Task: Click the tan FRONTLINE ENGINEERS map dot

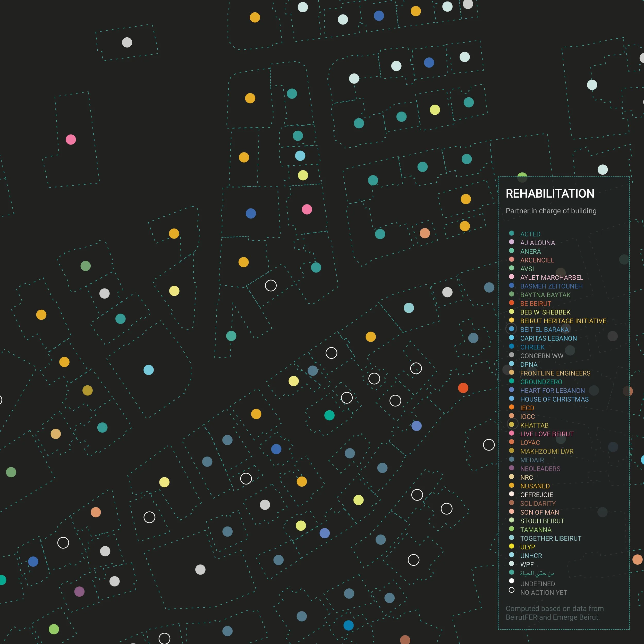Action: point(56,434)
